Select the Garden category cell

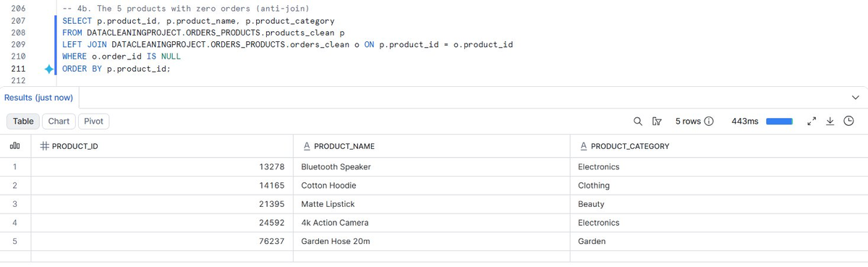pyautogui.click(x=719, y=242)
